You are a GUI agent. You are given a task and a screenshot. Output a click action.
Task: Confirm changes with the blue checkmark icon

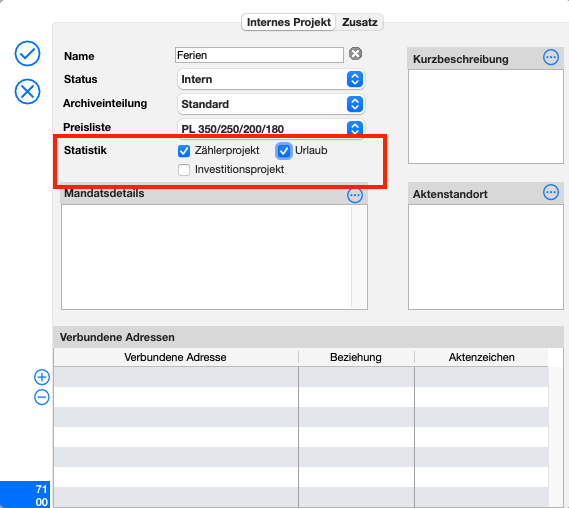(27, 54)
